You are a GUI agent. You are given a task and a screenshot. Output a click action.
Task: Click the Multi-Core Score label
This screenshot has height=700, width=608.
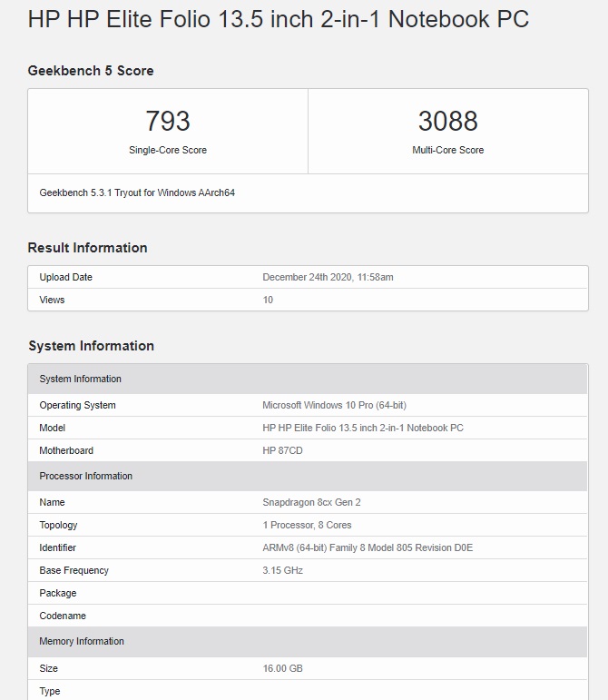[447, 150]
